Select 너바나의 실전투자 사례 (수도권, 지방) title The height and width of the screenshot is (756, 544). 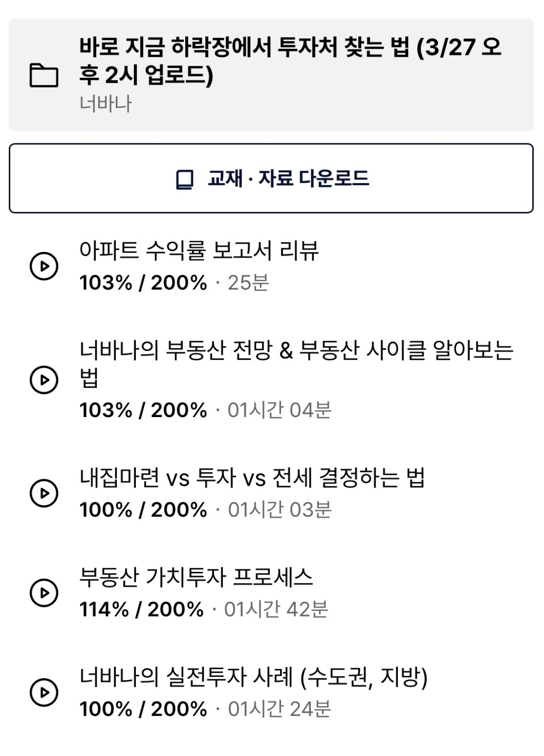[253, 677]
